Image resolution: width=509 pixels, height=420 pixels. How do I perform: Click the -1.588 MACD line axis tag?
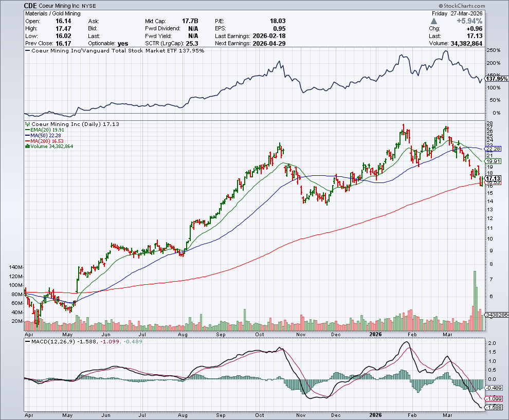(494, 407)
